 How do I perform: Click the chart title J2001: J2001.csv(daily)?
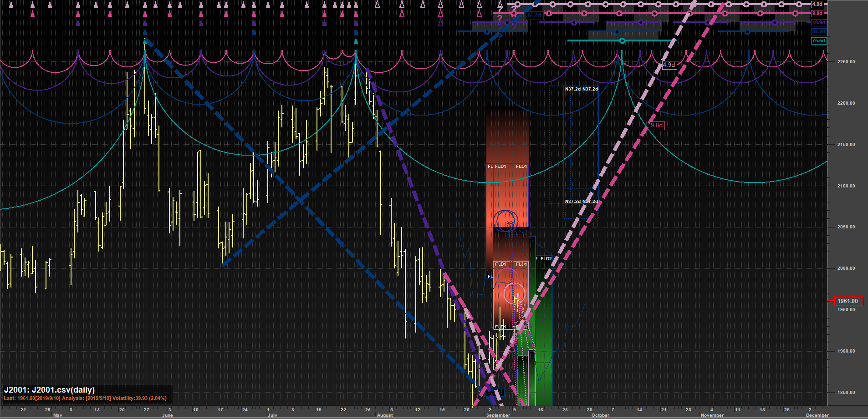49,390
